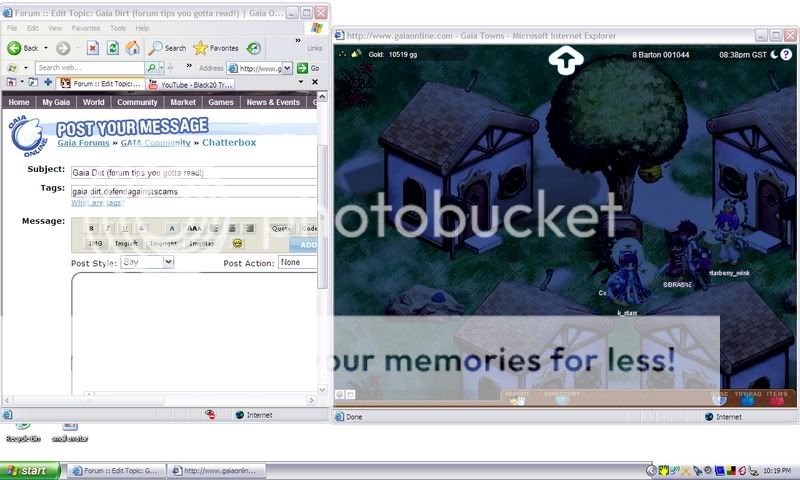This screenshot has width=800, height=480.
Task: Close the current tab with X icon
Action: (315, 82)
